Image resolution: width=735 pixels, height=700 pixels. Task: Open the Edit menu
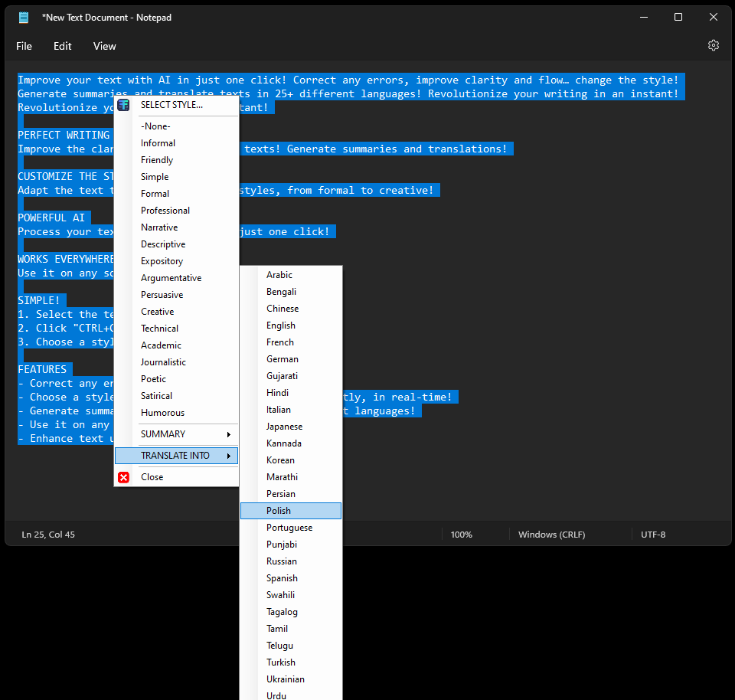(x=62, y=46)
